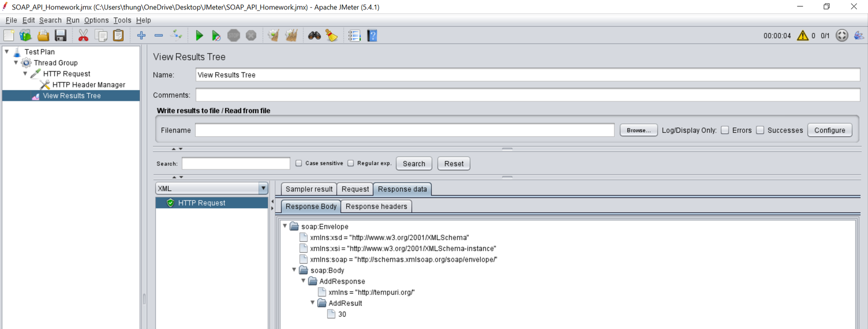Screen dimensions: 868x329
Task: Collapse the Test Plan tree node
Action: pyautogui.click(x=7, y=52)
